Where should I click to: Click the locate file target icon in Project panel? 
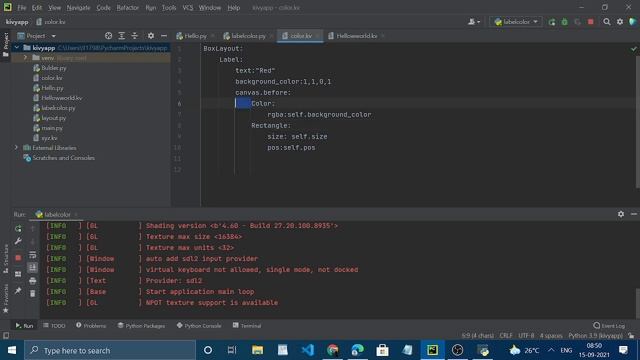tap(108, 36)
